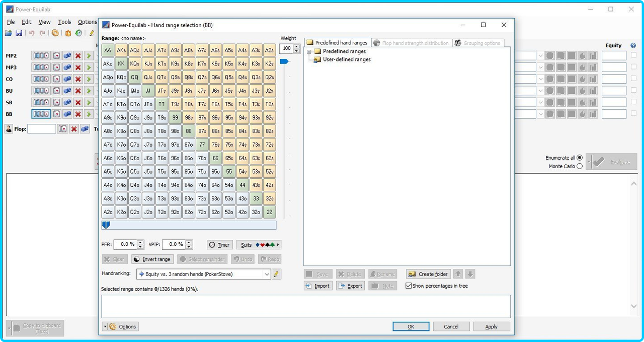Click the Cancel button
The width and height of the screenshot is (644, 342).
451,326
